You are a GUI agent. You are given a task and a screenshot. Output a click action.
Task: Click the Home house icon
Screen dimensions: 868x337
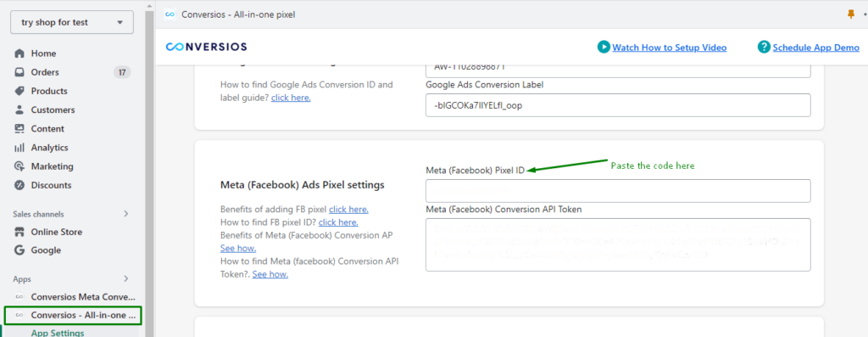pyautogui.click(x=19, y=53)
